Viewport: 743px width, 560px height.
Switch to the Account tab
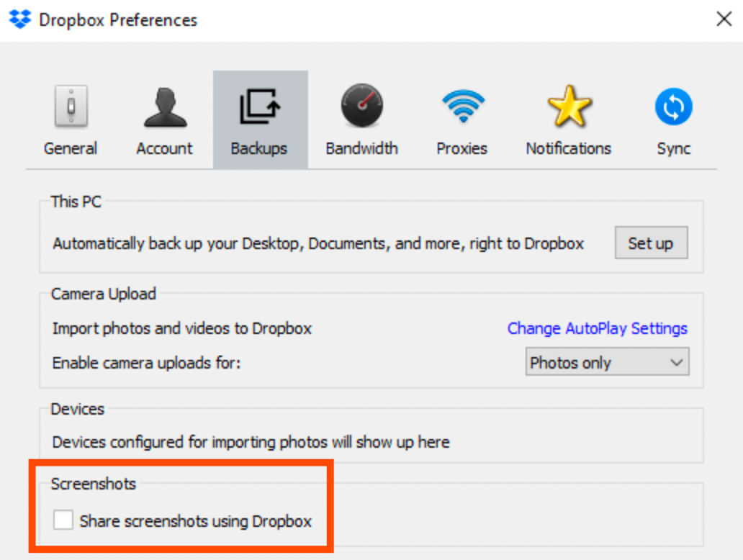[164, 120]
